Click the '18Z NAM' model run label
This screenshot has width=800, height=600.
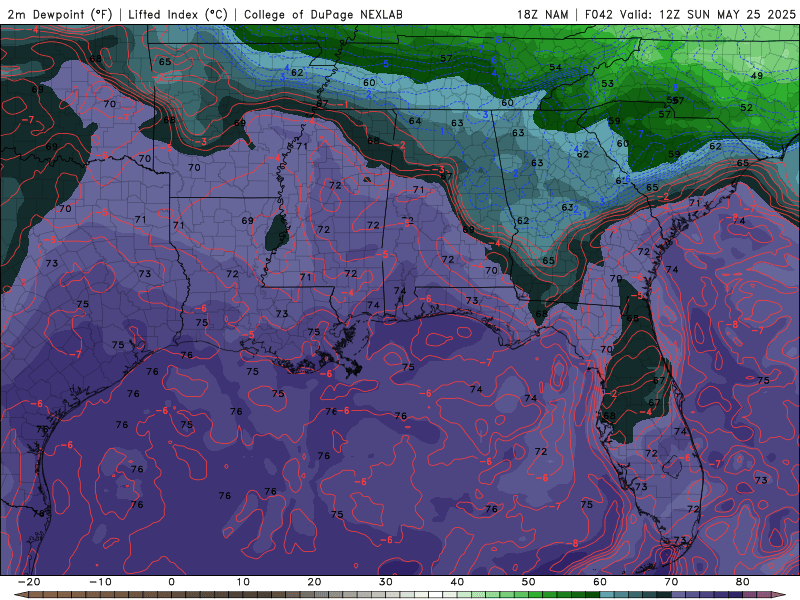(542, 14)
